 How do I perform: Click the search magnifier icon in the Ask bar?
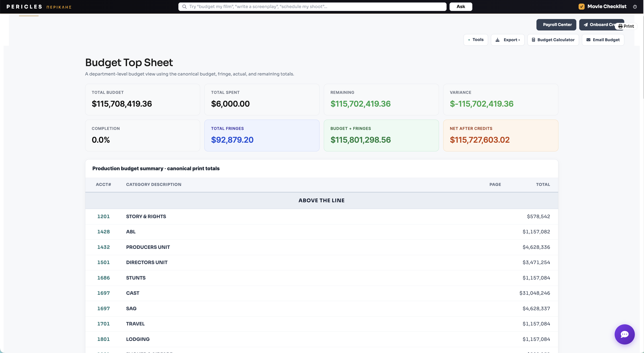click(184, 7)
